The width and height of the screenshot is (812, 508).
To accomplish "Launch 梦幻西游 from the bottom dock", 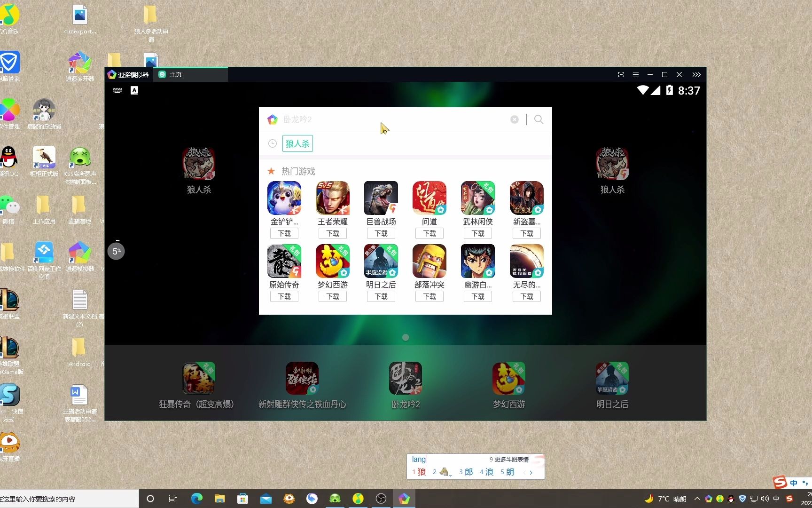I will pyautogui.click(x=509, y=378).
